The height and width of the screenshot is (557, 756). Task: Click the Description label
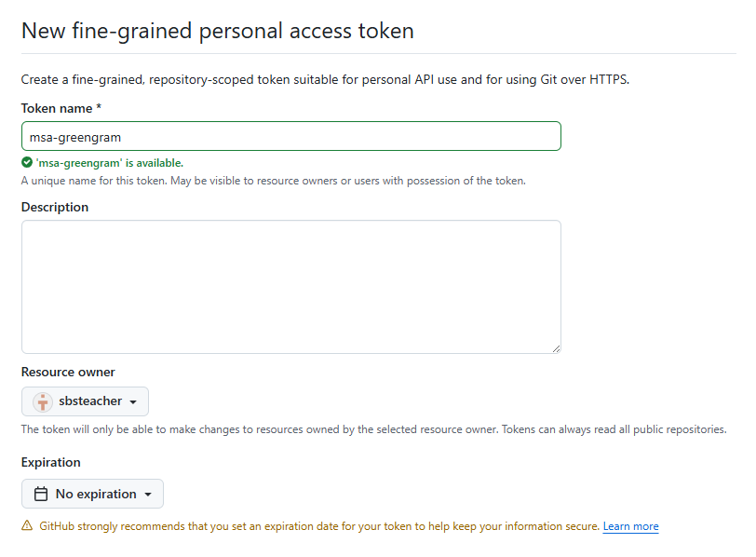[55, 207]
